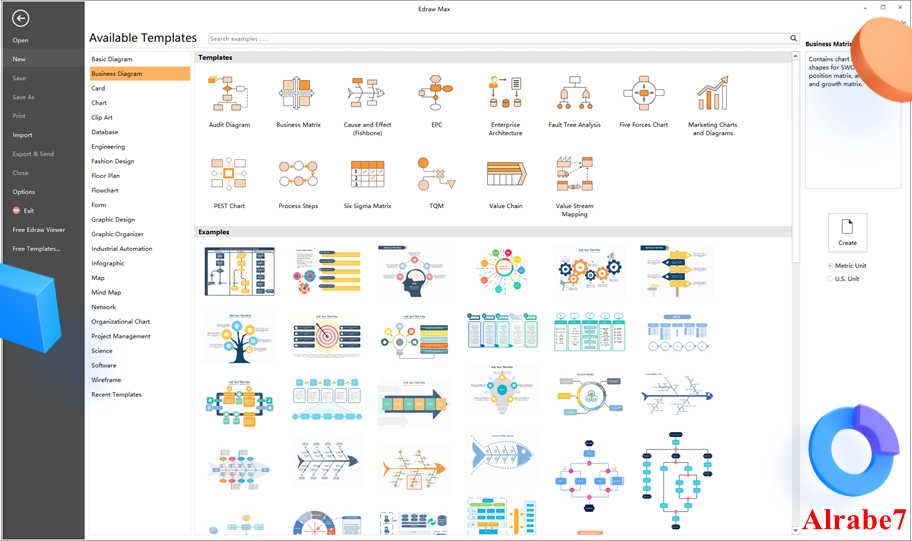Select the Six Sigma Matrix template
This screenshot has height=541, width=912.
click(x=367, y=182)
